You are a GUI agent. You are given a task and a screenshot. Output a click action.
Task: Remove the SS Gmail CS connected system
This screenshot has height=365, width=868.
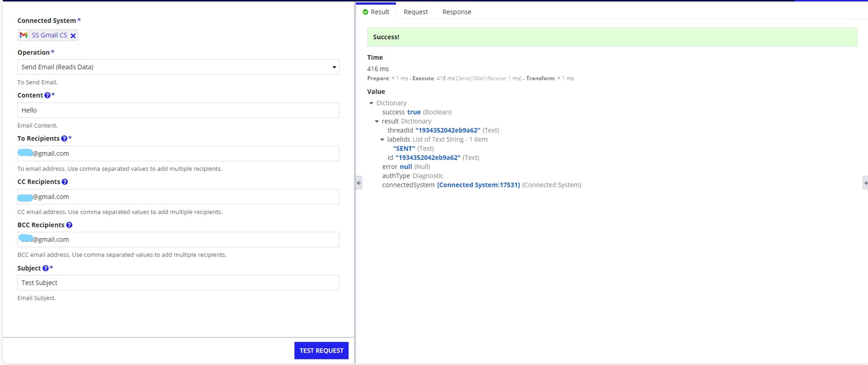click(x=73, y=35)
